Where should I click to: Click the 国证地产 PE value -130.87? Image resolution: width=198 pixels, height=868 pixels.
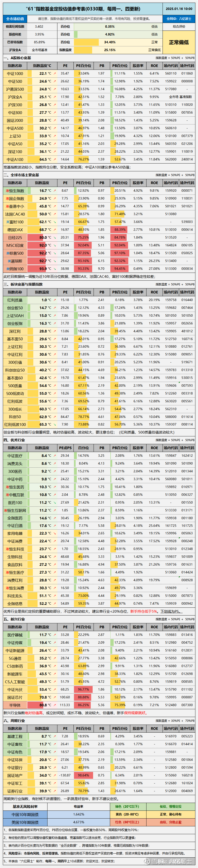click(65, 775)
